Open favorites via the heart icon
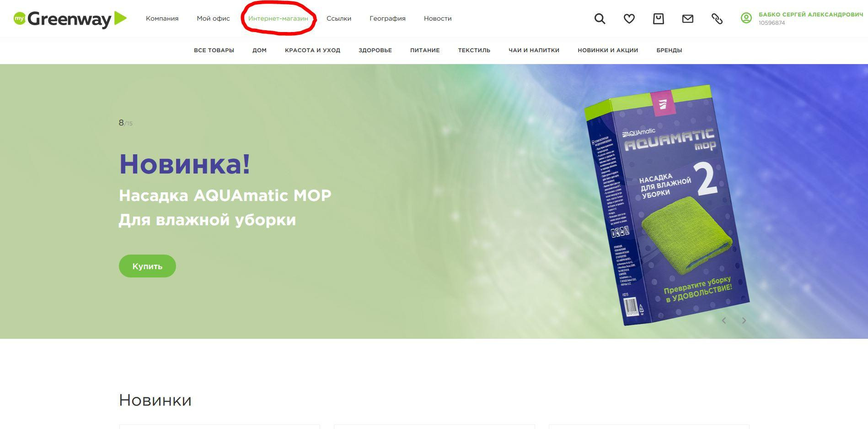Viewport: 868px width, 429px height. click(x=629, y=19)
